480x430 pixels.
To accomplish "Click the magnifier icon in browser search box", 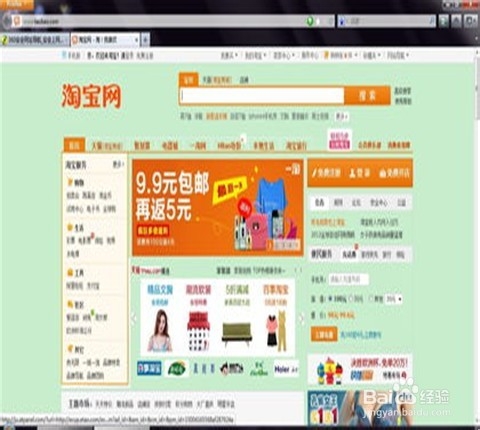I will [x=432, y=21].
